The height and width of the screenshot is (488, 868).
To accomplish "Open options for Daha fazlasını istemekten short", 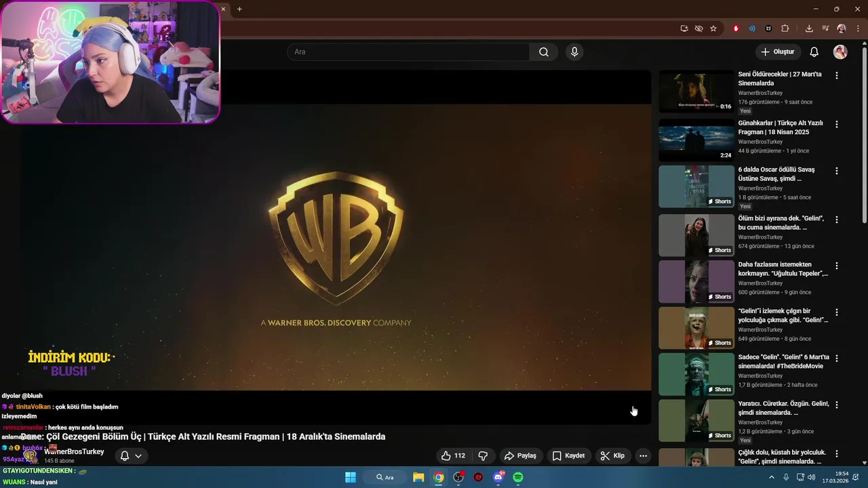I will 837,266.
